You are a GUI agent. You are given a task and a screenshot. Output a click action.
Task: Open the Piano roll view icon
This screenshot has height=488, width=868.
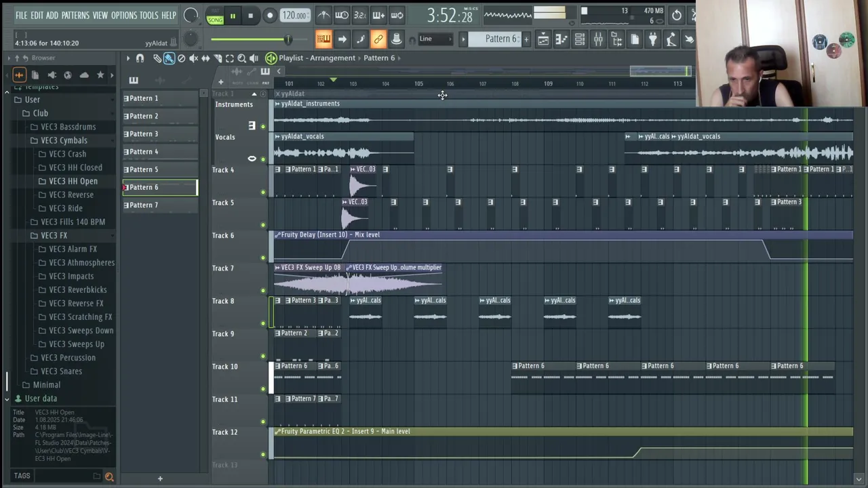[561, 40]
